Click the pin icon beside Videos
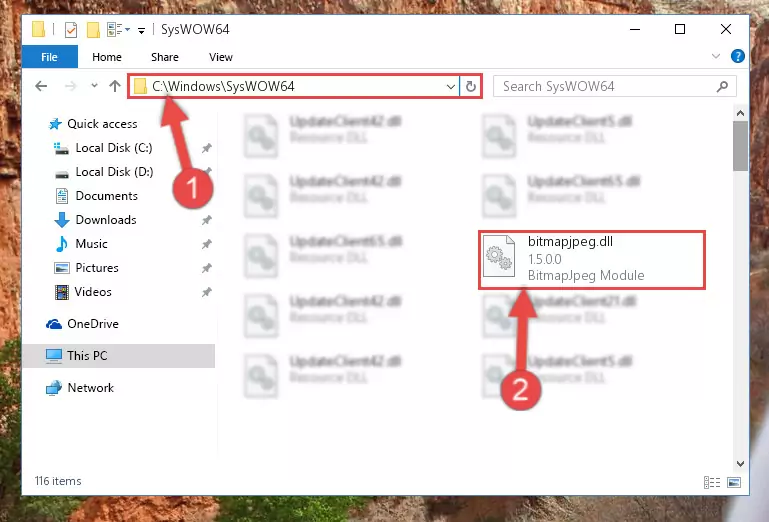This screenshot has width=769, height=522. [x=206, y=292]
